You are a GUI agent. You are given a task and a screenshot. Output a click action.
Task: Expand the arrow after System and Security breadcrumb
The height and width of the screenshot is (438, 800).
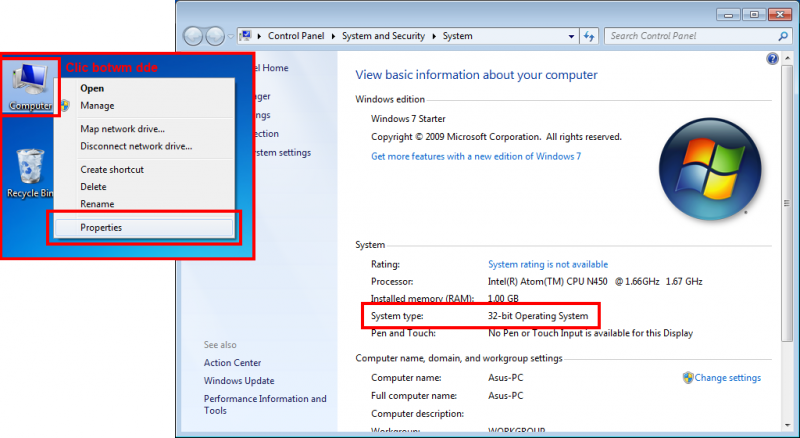(x=436, y=36)
